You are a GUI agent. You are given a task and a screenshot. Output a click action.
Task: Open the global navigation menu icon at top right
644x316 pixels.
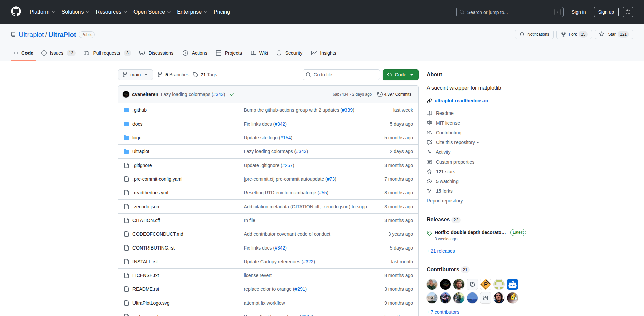pyautogui.click(x=628, y=12)
